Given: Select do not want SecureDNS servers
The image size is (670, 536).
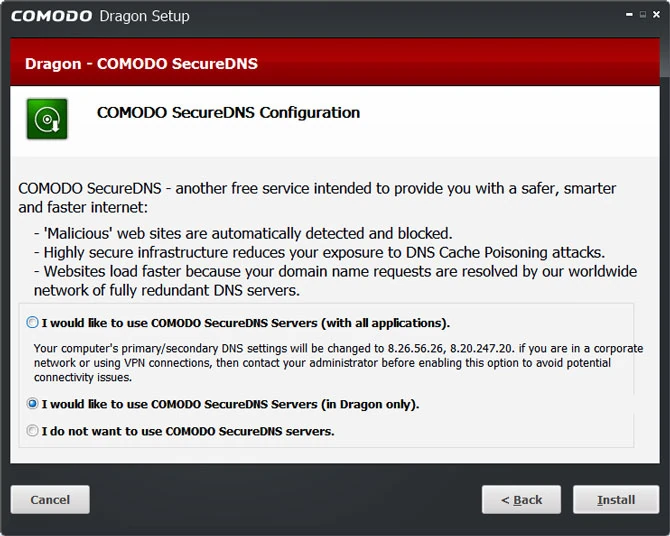Looking at the screenshot, I should (33, 432).
